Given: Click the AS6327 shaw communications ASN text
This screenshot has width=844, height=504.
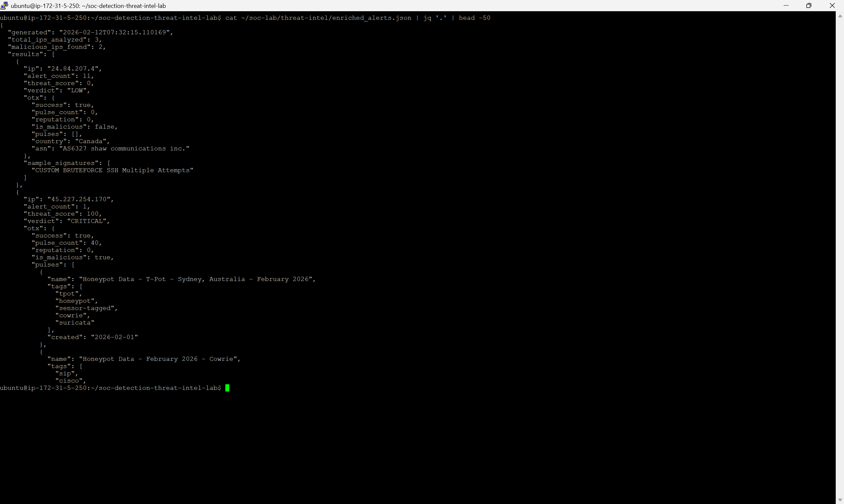Looking at the screenshot, I should coord(124,148).
